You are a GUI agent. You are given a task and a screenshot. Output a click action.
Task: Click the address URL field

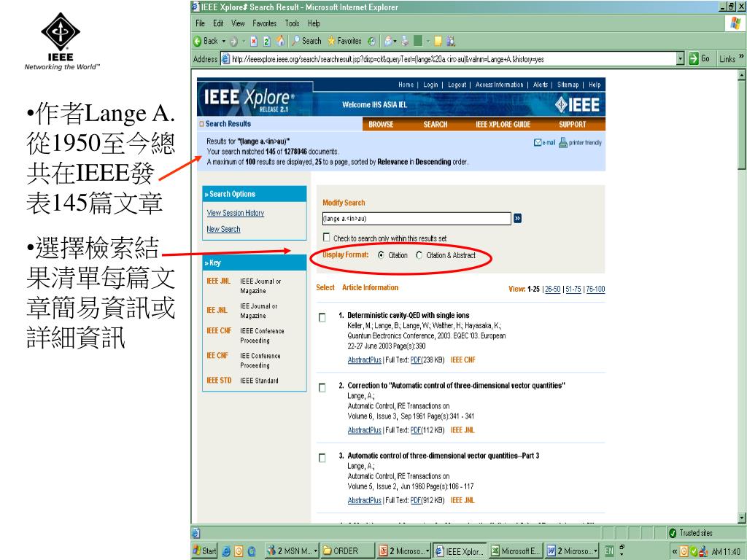pos(448,59)
